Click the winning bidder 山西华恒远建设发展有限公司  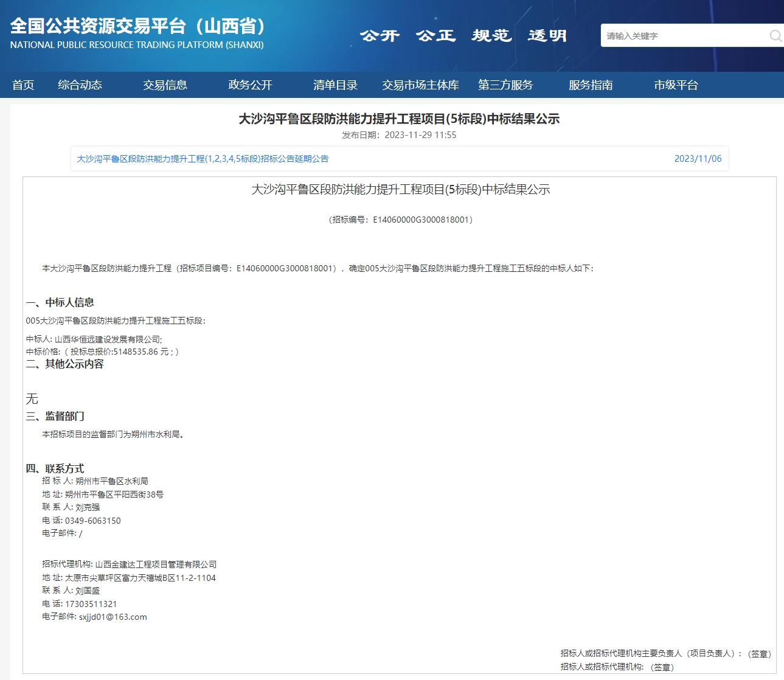pyautogui.click(x=108, y=339)
